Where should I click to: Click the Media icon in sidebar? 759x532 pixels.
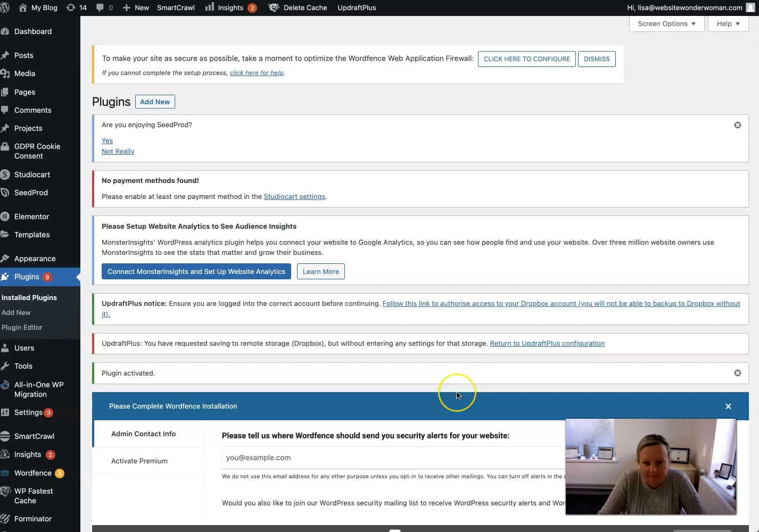5,73
